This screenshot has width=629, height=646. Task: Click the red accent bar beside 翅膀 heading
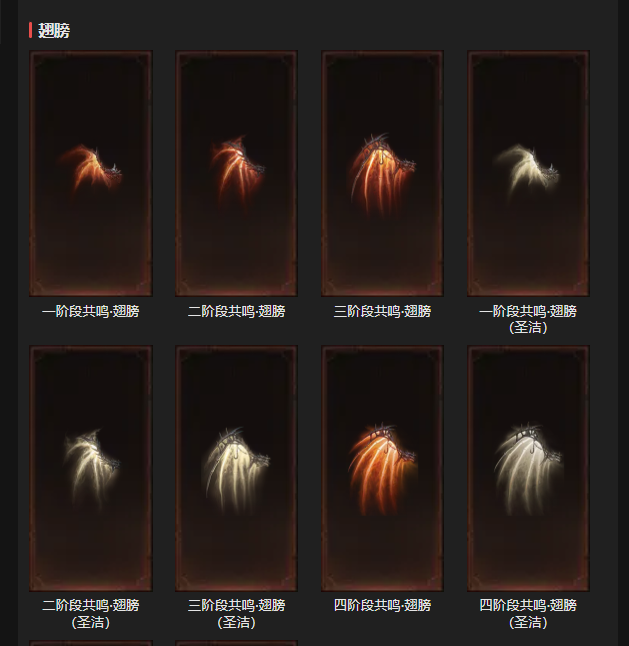pyautogui.click(x=30, y=30)
